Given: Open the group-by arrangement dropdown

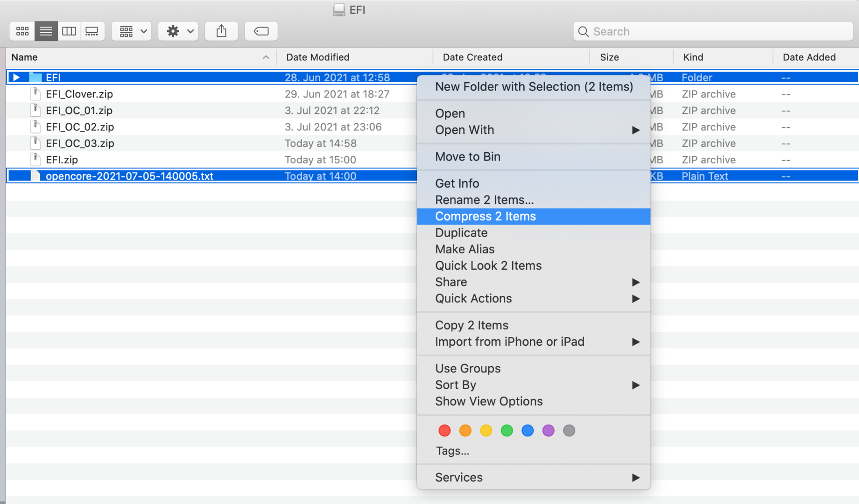Looking at the screenshot, I should pyautogui.click(x=132, y=31).
